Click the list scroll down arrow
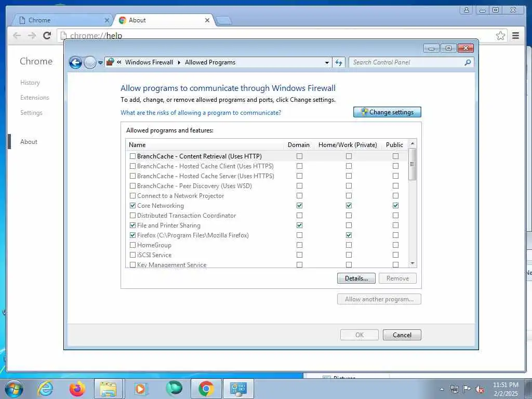Image resolution: width=532 pixels, height=399 pixels. [x=413, y=263]
